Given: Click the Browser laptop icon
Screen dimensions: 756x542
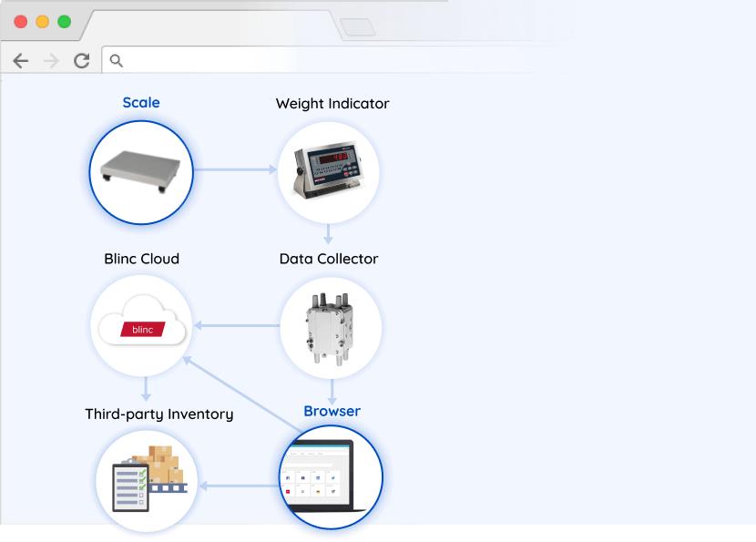Looking at the screenshot, I should (x=331, y=477).
